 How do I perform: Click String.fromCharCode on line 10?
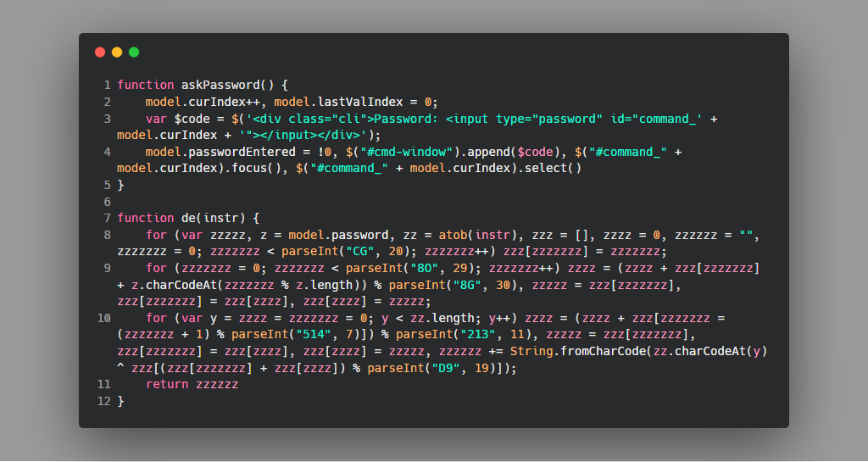point(577,351)
